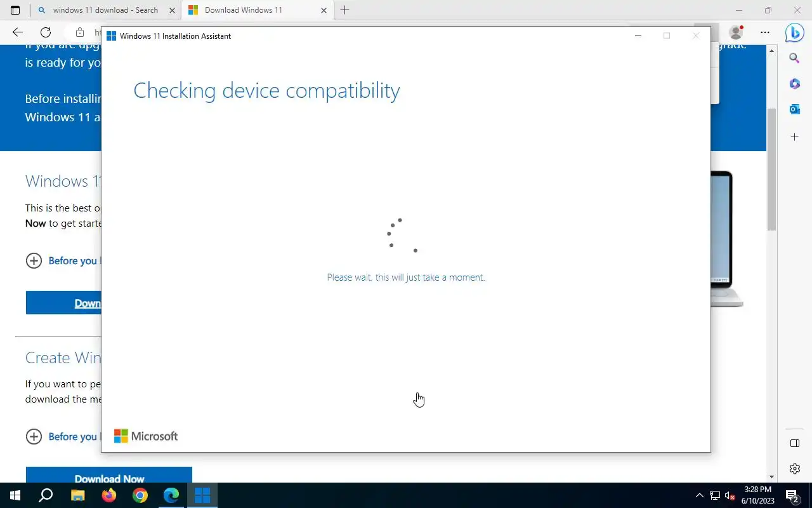
Task: Open Edge Settings and more menu
Action: 765,32
